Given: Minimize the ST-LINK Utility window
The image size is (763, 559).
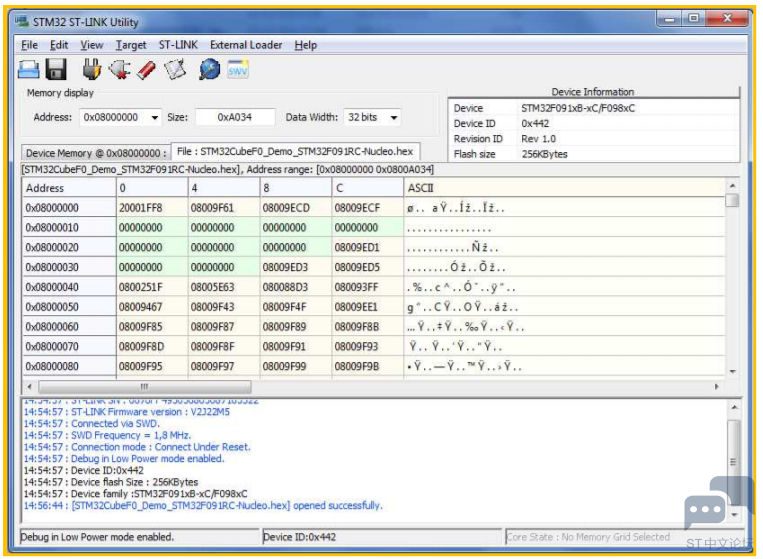Looking at the screenshot, I should [670, 19].
